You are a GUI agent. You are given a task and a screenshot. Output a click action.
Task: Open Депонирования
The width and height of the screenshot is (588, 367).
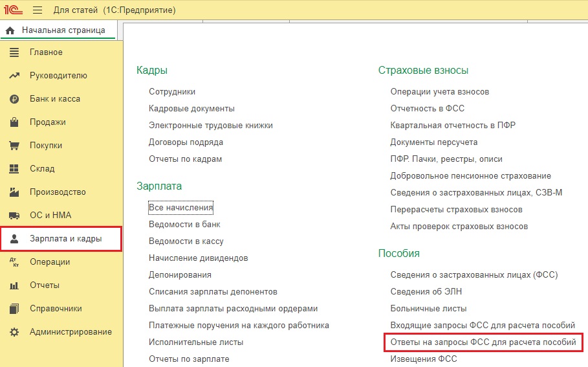coord(180,275)
